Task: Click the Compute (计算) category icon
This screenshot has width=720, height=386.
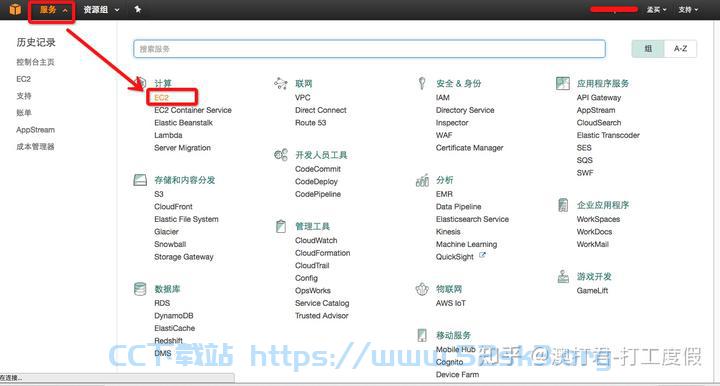Action: point(141,83)
